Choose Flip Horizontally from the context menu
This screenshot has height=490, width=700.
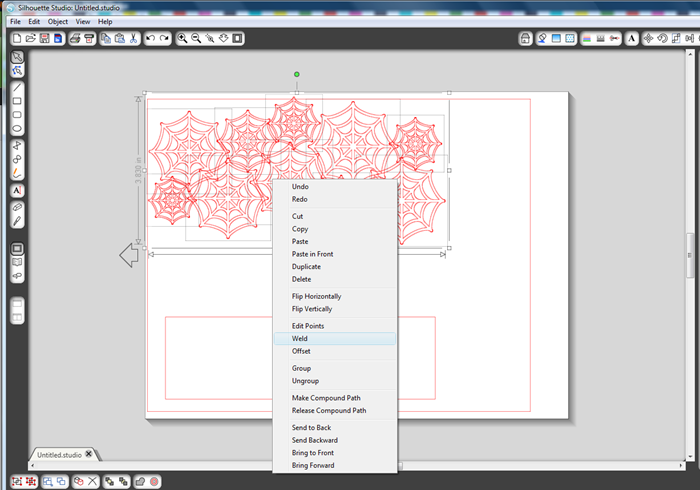pyautogui.click(x=335, y=296)
